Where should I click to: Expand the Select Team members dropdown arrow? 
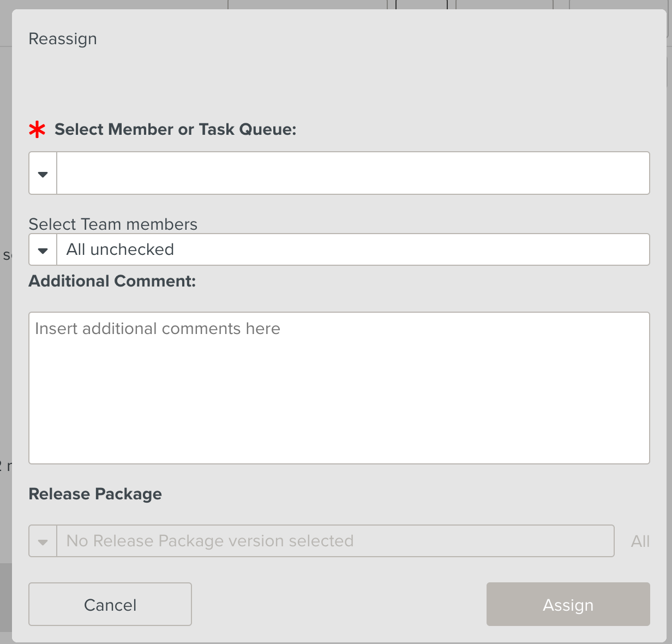[43, 250]
